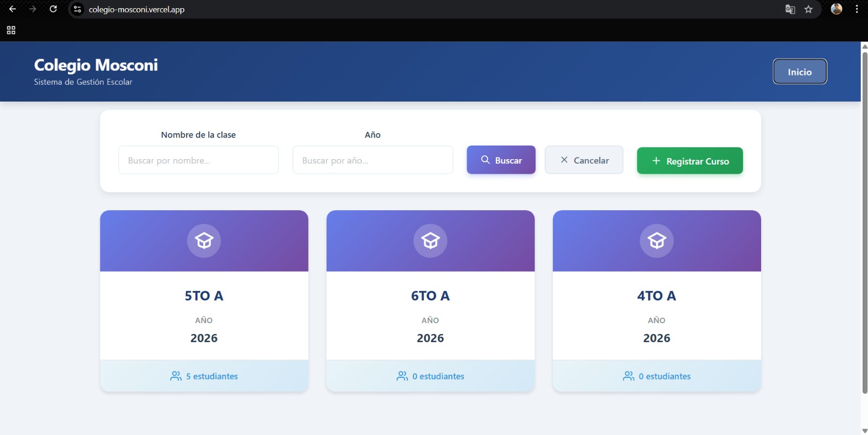Click the Cancelar button
The image size is (868, 435).
[x=584, y=160]
